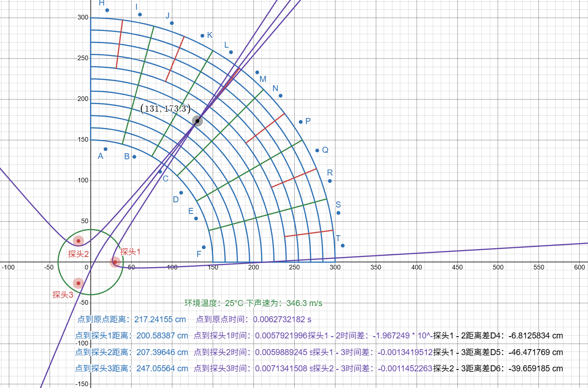
Task: Select the blue point labeled S
Action: 338,213
